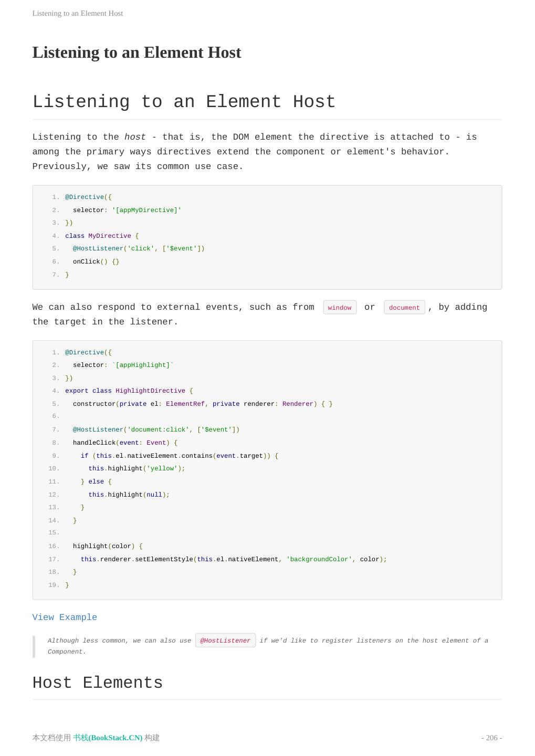Click the 书栈(BookStack.CN) footer link
This screenshot has height=756, width=535.
(x=108, y=738)
